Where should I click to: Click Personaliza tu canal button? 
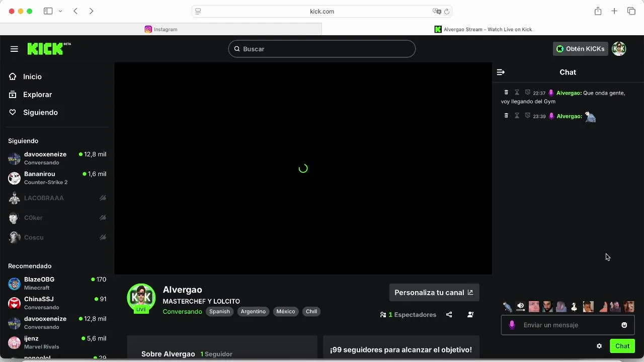pos(434,293)
